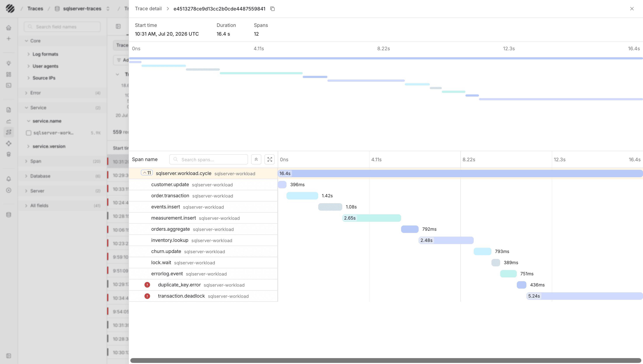643x364 pixels.
Task: Click the crosshair-shaped sidebar icon
Action: point(9,144)
